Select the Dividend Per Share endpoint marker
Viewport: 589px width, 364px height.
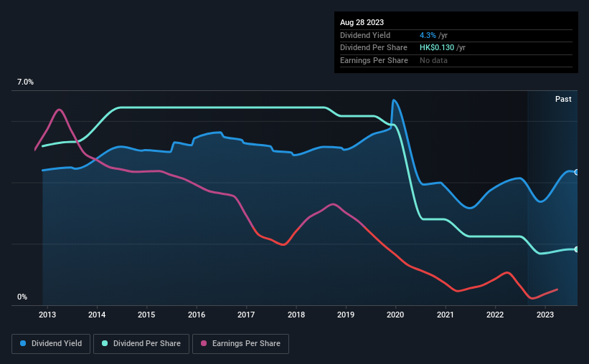(577, 249)
